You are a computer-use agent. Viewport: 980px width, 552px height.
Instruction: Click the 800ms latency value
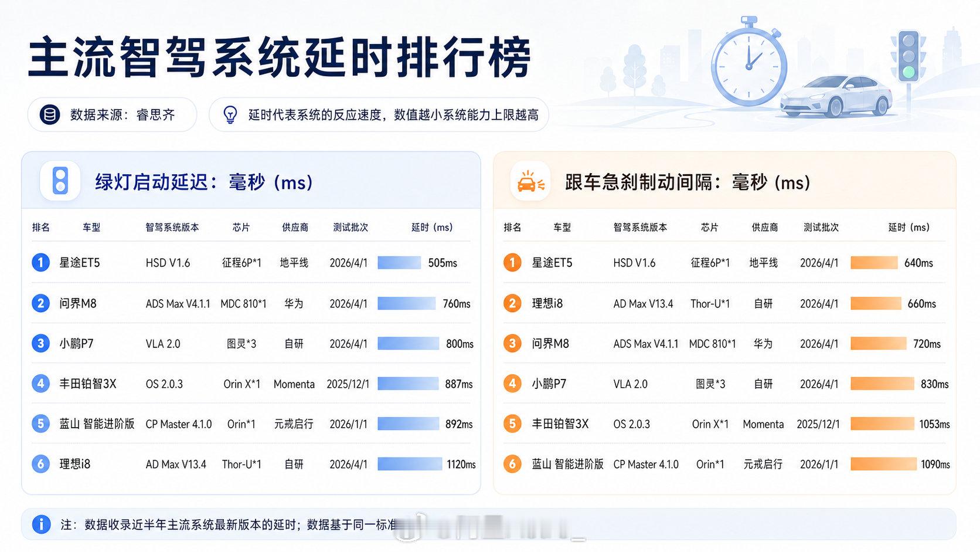point(460,344)
